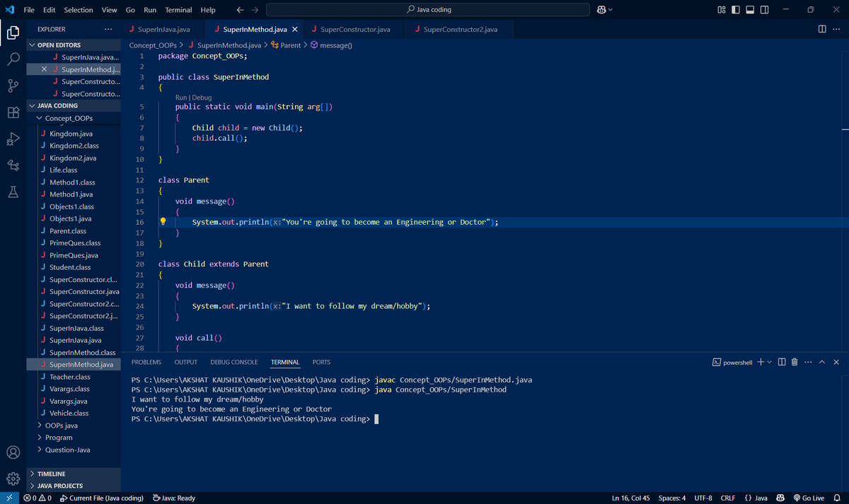
Task: Open the Accounts icon in activity bar
Action: click(13, 452)
